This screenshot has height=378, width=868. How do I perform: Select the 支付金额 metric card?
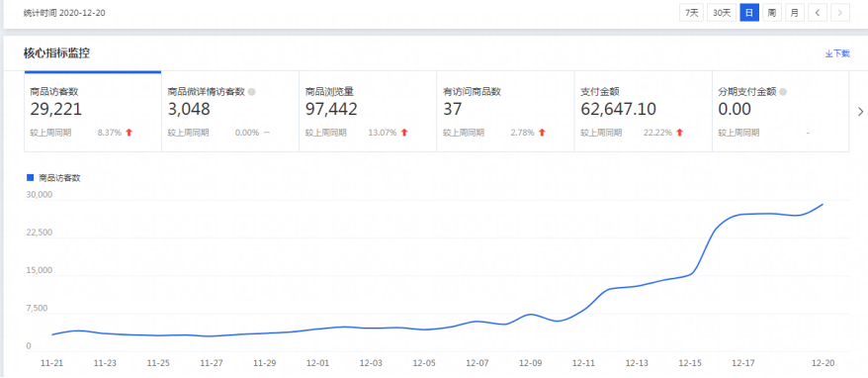click(644, 111)
